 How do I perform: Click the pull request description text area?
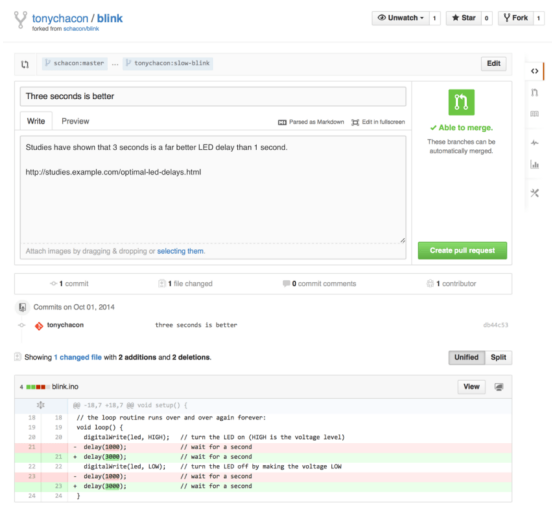pyautogui.click(x=213, y=190)
